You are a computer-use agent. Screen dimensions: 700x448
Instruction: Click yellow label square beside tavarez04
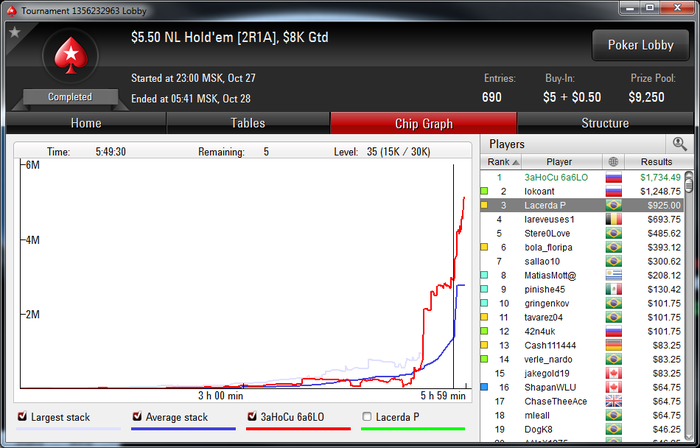click(x=484, y=317)
